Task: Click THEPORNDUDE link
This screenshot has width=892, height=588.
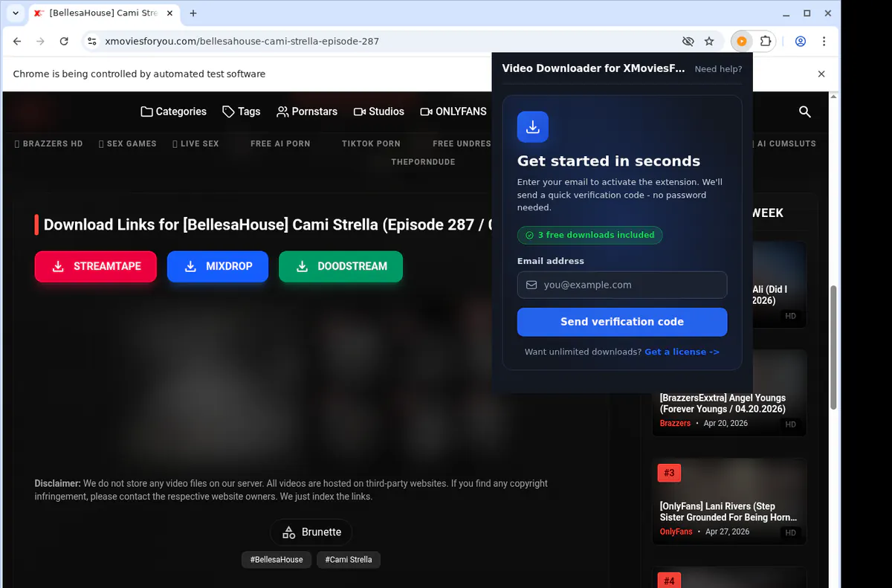Action: (423, 162)
